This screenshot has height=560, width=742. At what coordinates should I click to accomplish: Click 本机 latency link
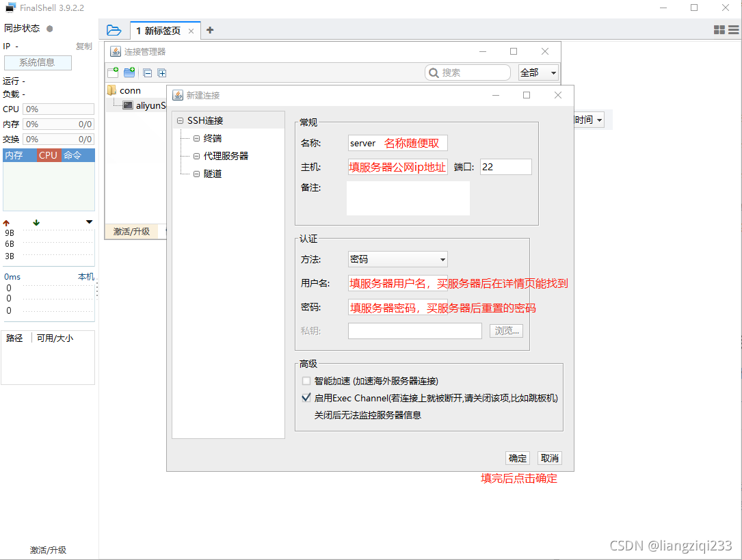coord(86,276)
